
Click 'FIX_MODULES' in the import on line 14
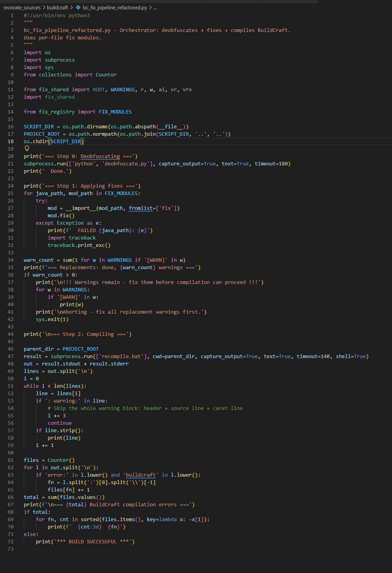[115, 112]
